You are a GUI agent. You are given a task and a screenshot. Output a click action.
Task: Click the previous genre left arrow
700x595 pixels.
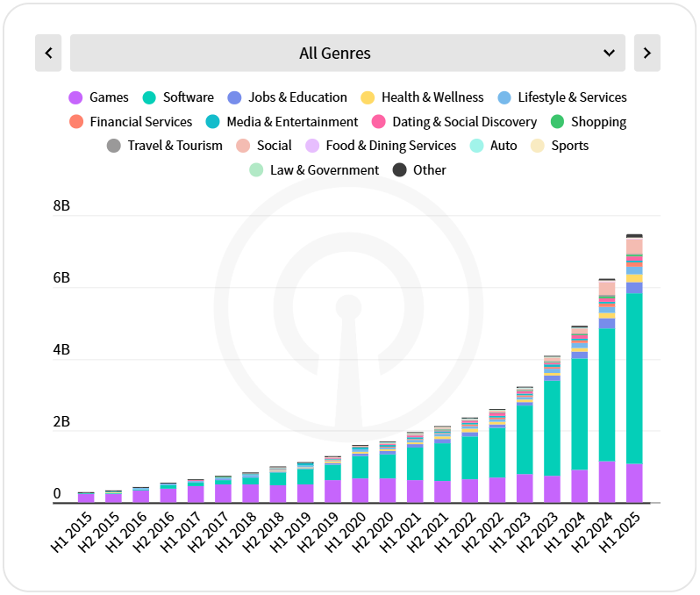pos(48,53)
